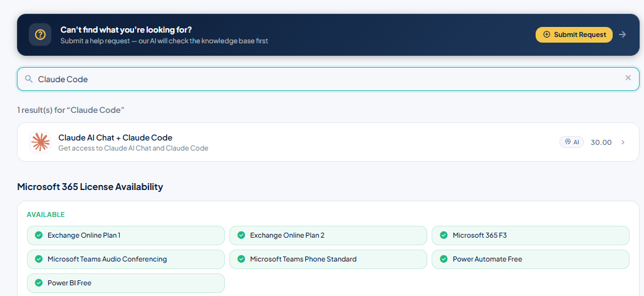Click the Exchange Online Plan 2 license chip
This screenshot has height=296, width=644.
[328, 236]
